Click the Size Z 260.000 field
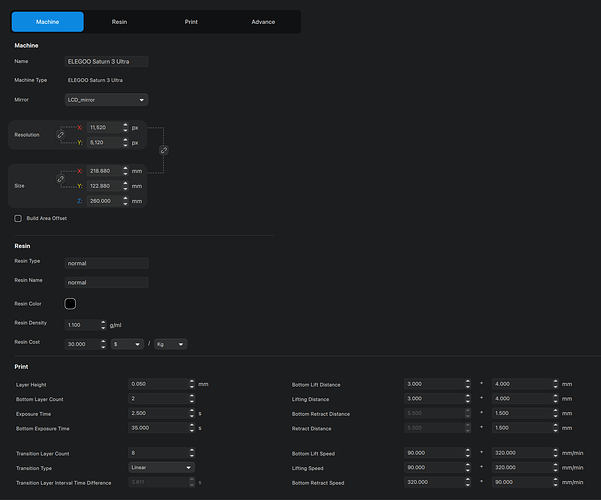The image size is (601, 500). 104,201
